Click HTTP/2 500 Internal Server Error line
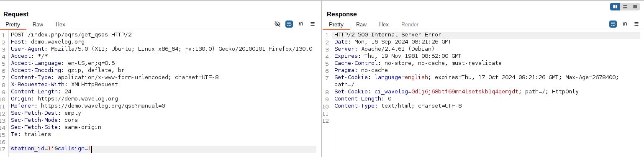Viewport: 644px width, 157px height. click(x=388, y=35)
